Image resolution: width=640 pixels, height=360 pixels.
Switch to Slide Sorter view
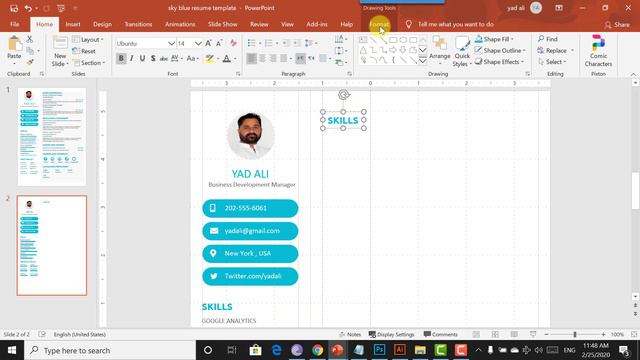tap(495, 334)
